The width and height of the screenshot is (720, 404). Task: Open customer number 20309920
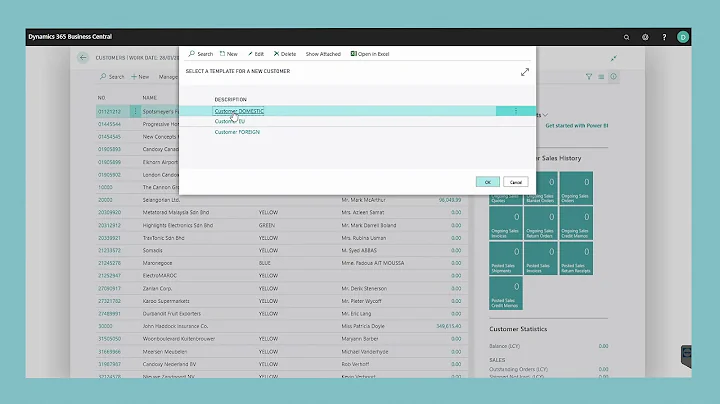point(109,213)
